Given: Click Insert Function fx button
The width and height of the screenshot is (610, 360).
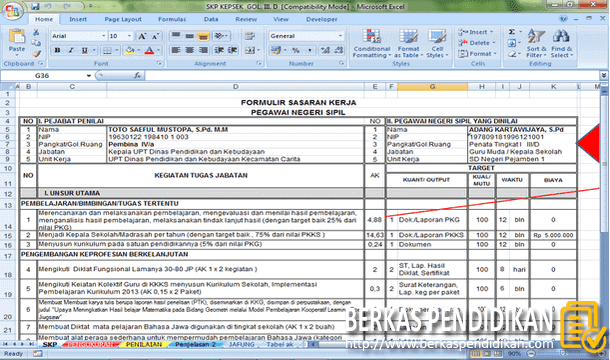Looking at the screenshot, I should point(137,76).
